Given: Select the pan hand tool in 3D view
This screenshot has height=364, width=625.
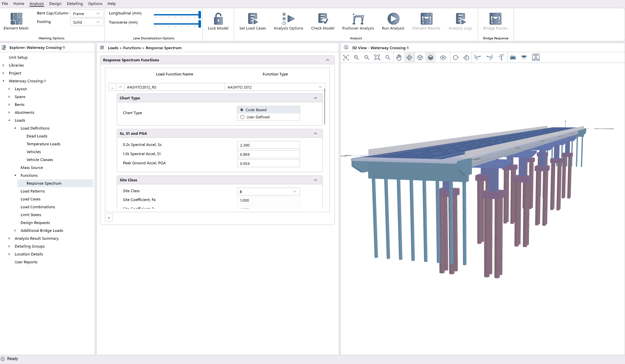Looking at the screenshot, I should tap(399, 58).
